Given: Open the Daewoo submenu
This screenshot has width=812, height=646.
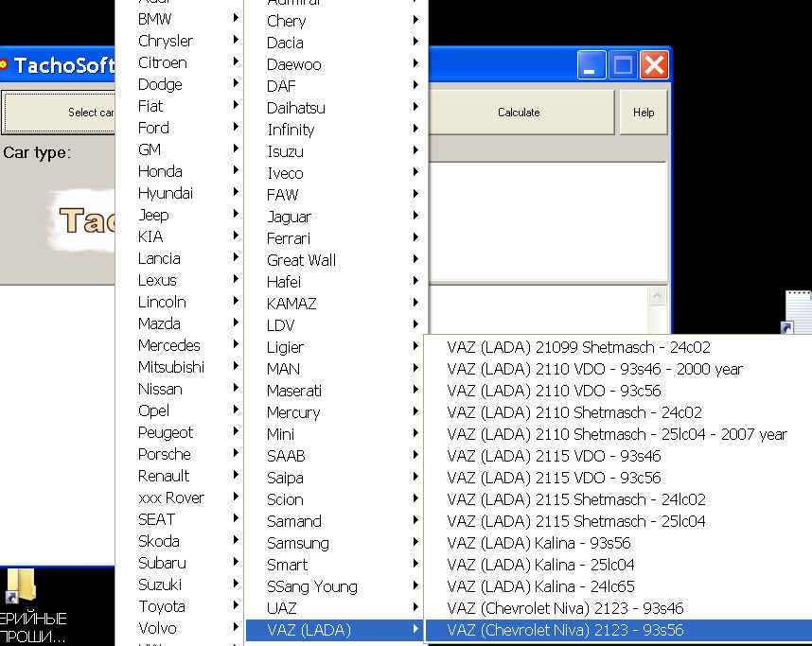Looking at the screenshot, I should tap(335, 64).
